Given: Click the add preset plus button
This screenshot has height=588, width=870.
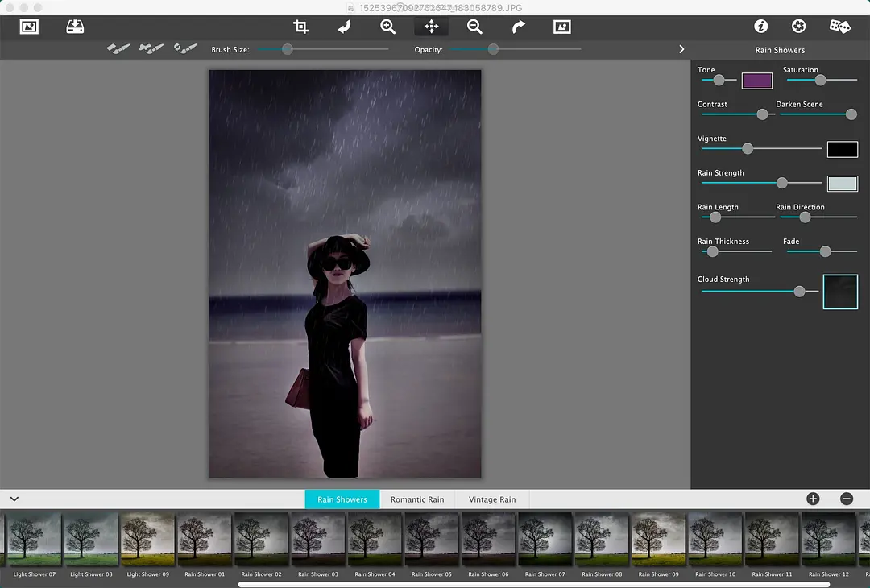Looking at the screenshot, I should click(813, 499).
